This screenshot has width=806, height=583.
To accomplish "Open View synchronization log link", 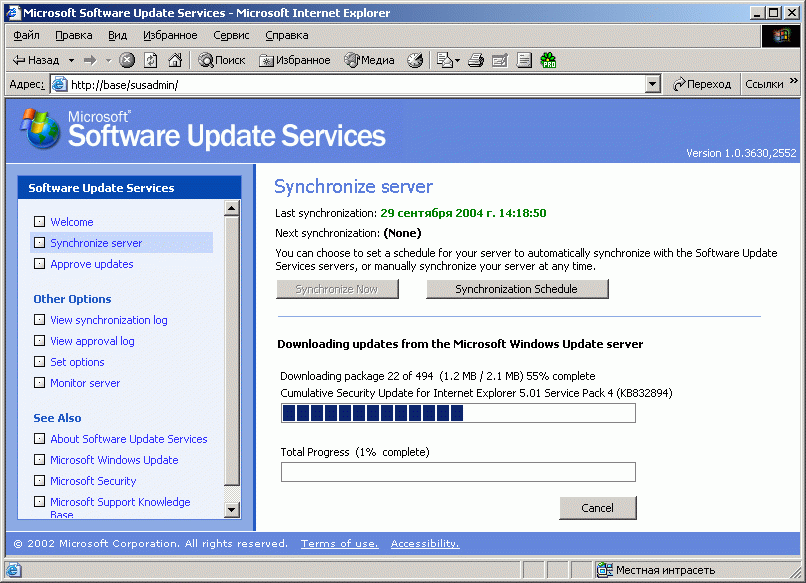I will (x=109, y=320).
